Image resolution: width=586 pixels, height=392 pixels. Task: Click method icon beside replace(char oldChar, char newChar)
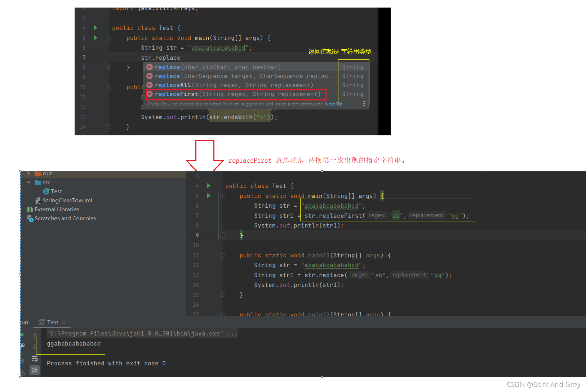(x=150, y=67)
